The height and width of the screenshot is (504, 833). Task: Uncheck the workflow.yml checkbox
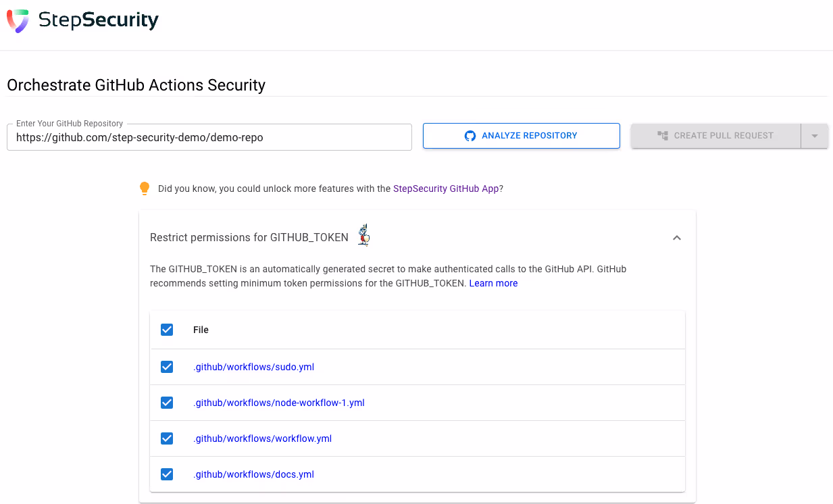(167, 438)
